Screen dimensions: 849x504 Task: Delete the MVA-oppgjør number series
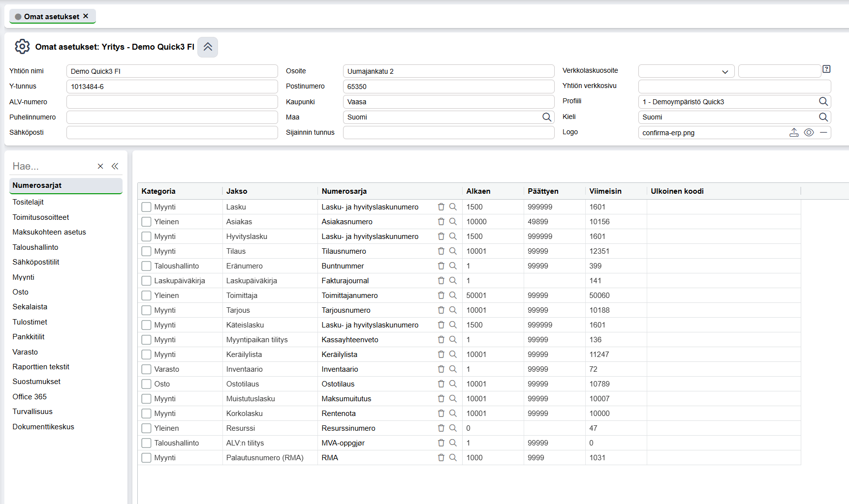point(441,443)
